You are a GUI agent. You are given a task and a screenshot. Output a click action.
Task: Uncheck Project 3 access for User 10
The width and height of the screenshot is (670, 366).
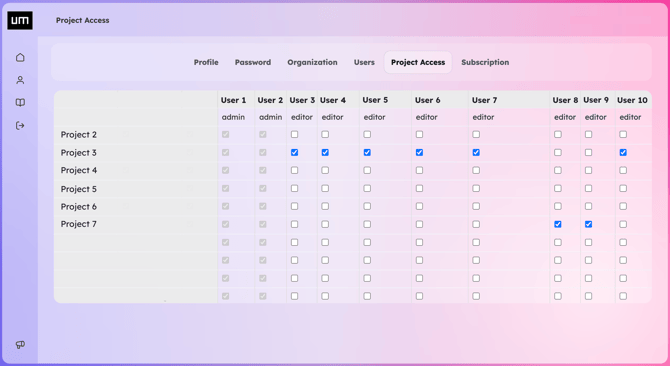(623, 152)
